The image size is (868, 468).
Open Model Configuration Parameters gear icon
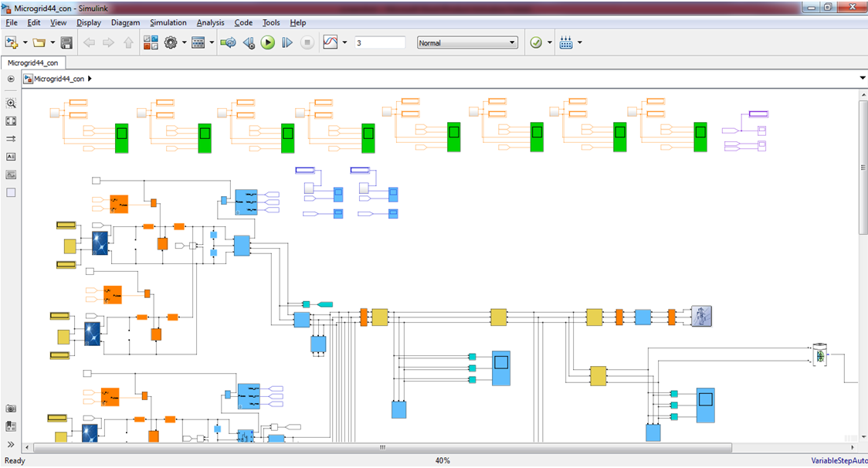pos(171,43)
